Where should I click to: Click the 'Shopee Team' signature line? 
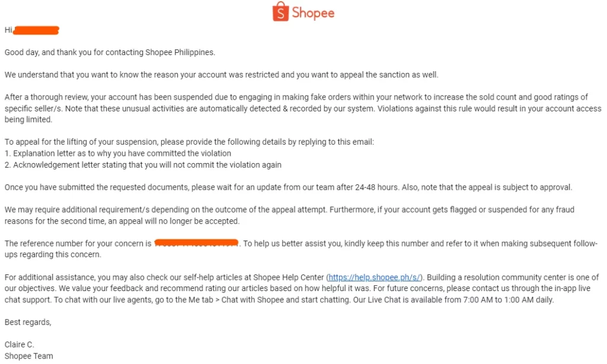click(28, 356)
